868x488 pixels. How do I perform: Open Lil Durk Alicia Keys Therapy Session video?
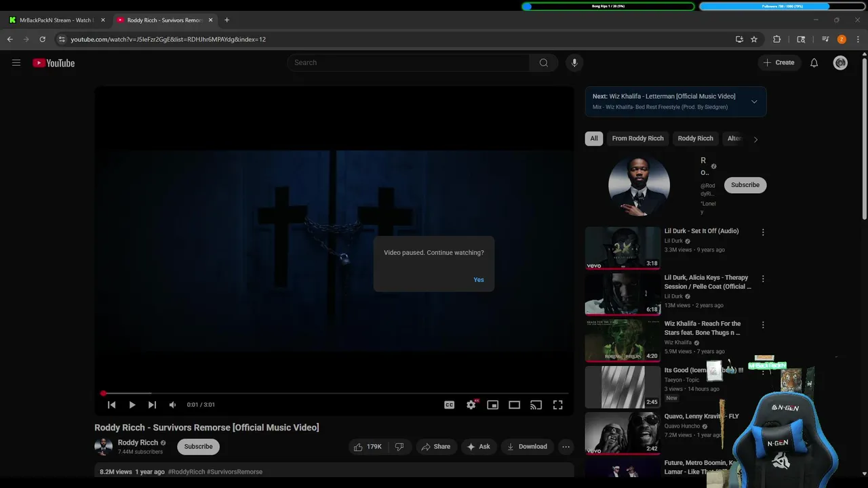pos(623,294)
